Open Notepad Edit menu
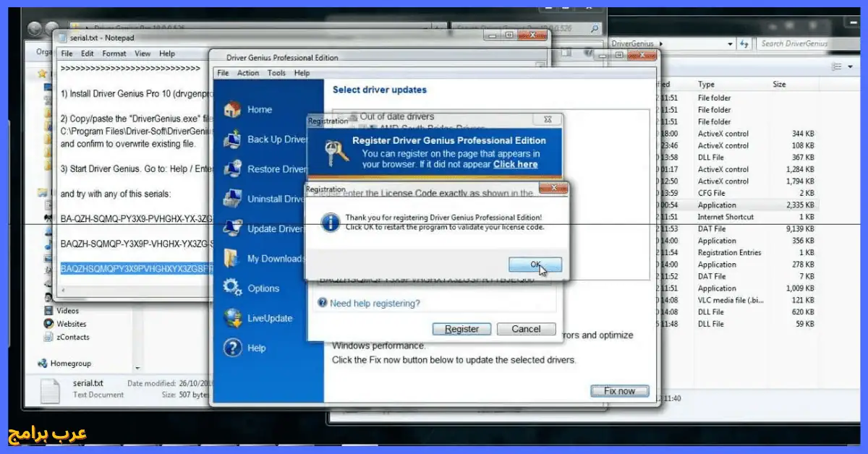This screenshot has height=454, width=868. point(88,53)
